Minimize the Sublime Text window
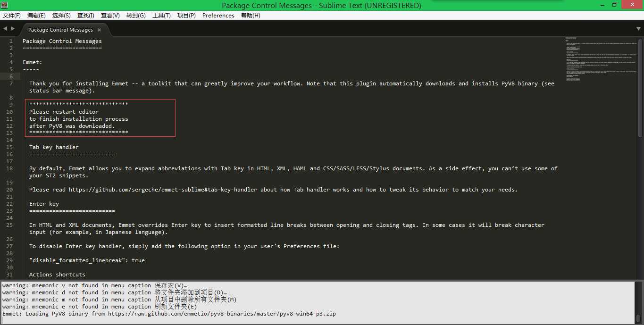This screenshot has height=325, width=644. (x=602, y=5)
